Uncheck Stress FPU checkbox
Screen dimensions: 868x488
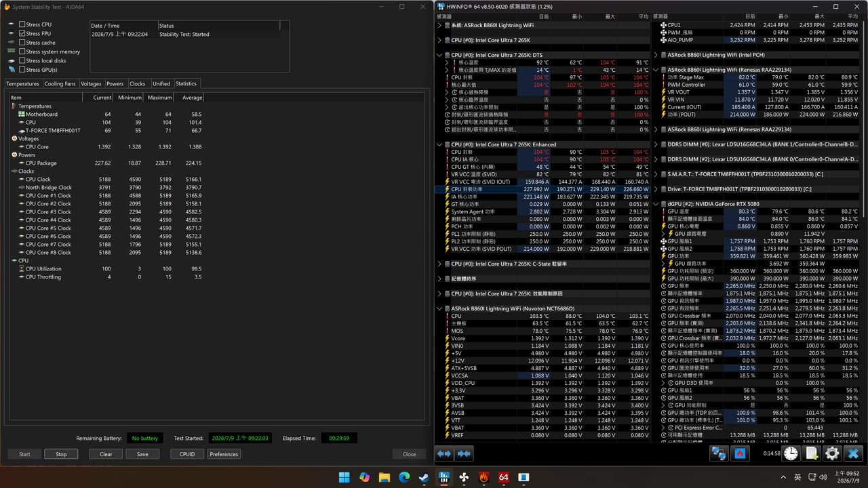22,33
